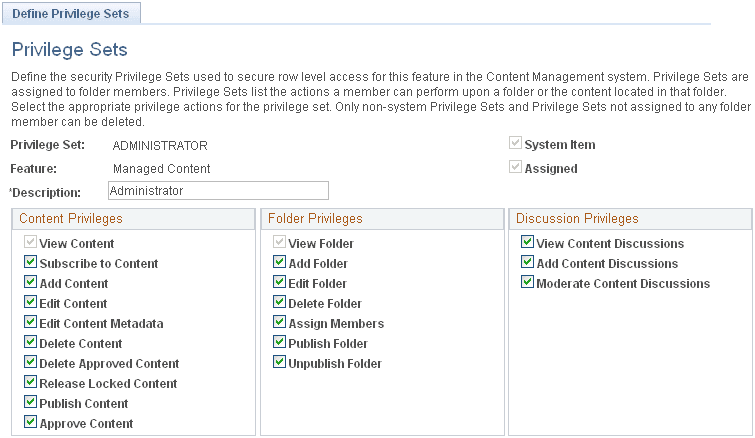The image size is (755, 438).
Task: Click the Description input field
Action: 217,190
